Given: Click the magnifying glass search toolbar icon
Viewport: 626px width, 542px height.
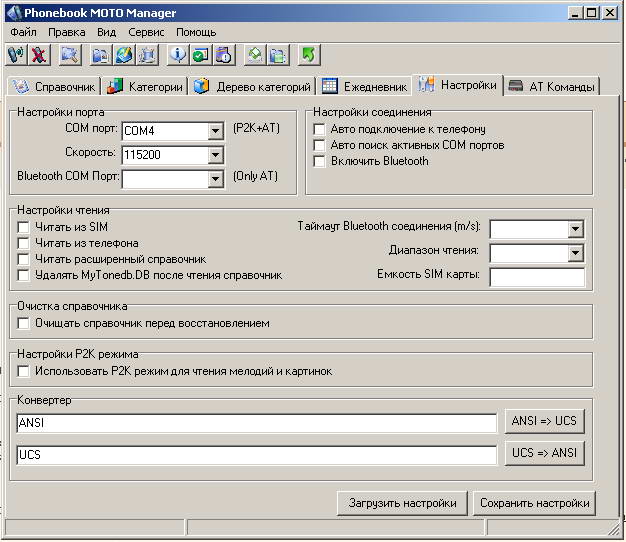Looking at the screenshot, I should click(x=70, y=54).
